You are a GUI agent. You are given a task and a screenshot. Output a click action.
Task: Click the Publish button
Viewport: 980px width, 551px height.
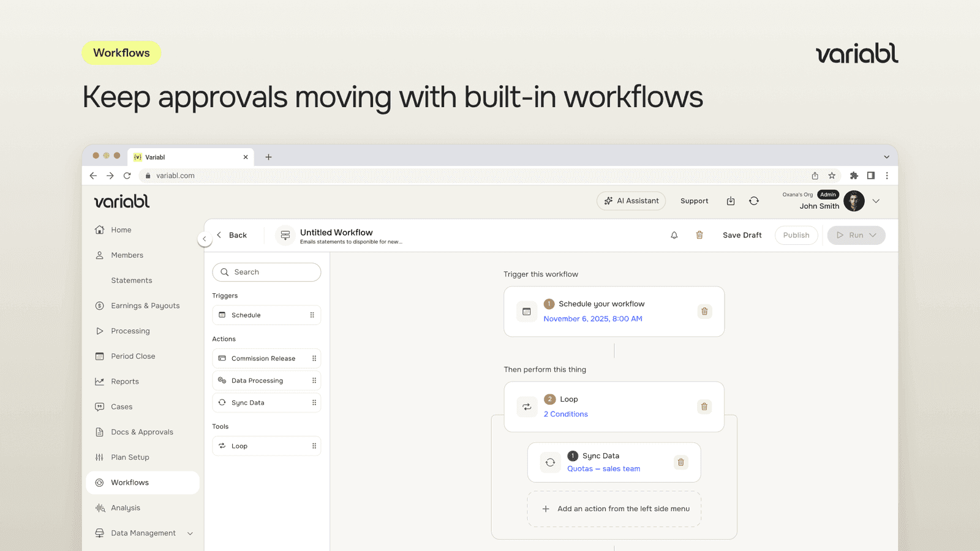point(796,235)
